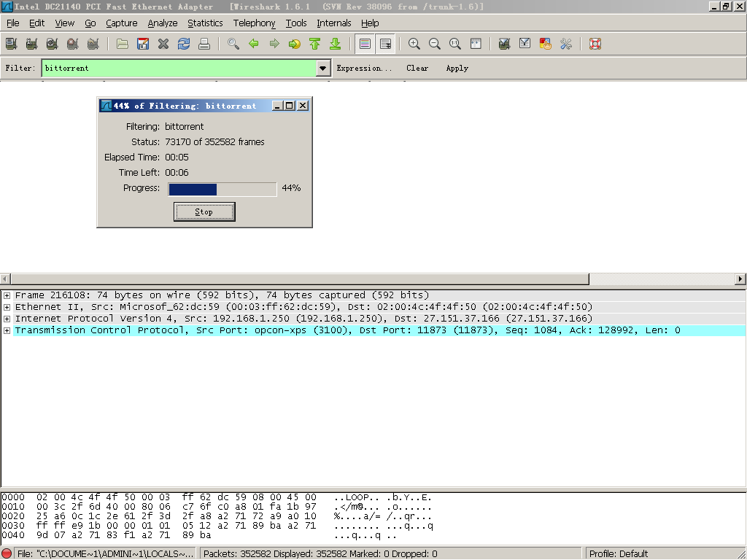
Task: Jump to the last packet
Action: [x=336, y=44]
